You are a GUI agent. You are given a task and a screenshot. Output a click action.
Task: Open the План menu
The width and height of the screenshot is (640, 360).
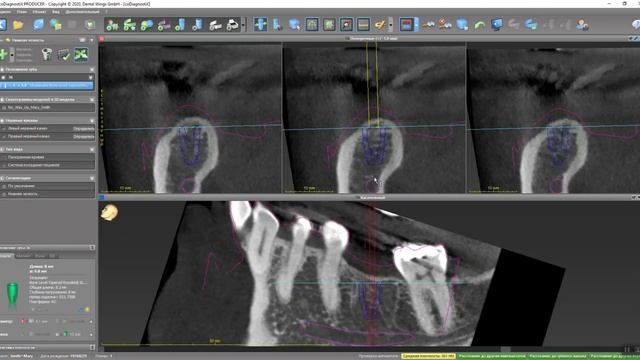[21, 11]
